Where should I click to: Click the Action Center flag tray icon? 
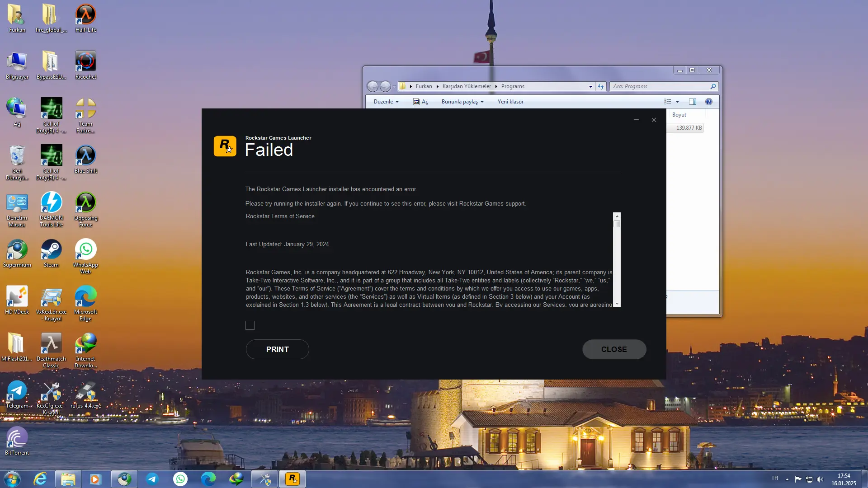click(x=798, y=479)
